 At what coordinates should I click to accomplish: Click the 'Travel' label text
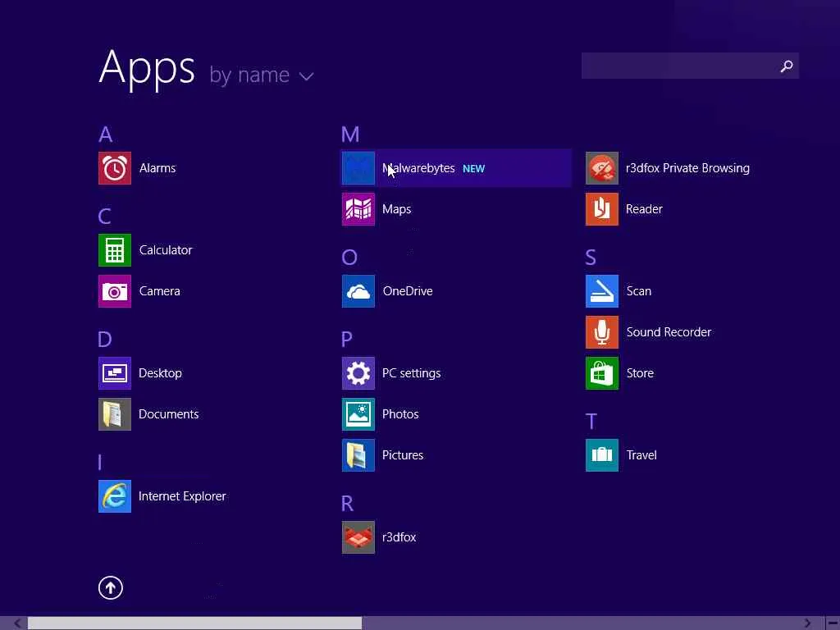pyautogui.click(x=641, y=455)
